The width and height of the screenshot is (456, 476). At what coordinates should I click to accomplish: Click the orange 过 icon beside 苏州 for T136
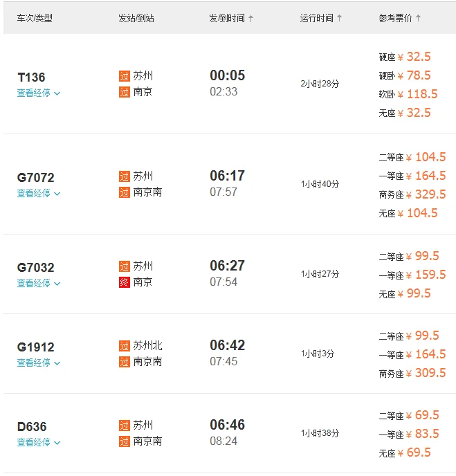pyautogui.click(x=125, y=76)
